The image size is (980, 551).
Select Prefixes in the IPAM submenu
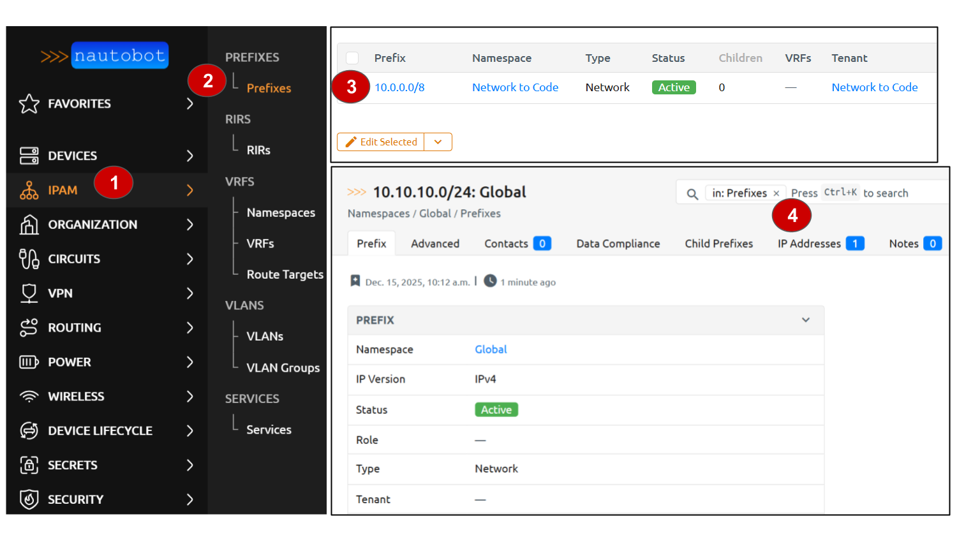coord(269,88)
